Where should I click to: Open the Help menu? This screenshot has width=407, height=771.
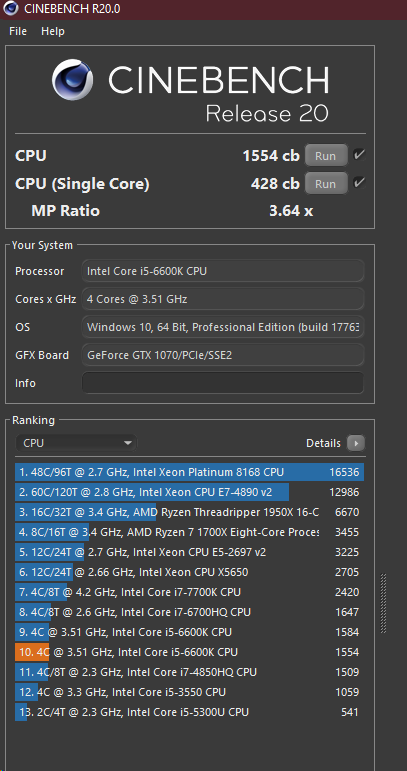pyautogui.click(x=53, y=31)
